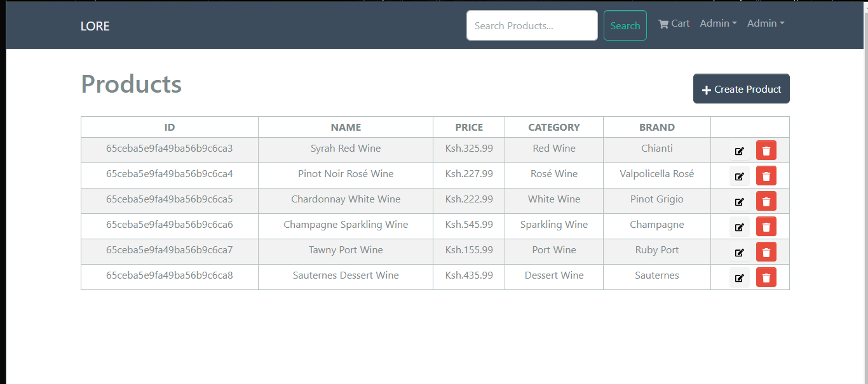Remove Champagne Sparkling Wine via trash icon
Screen dimensions: 868x384
766,227
